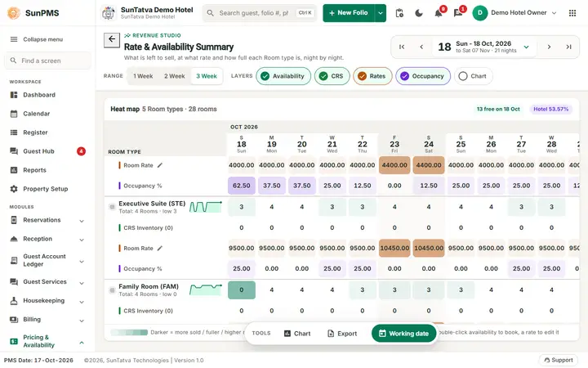588x368 pixels.
Task: Go to next date range arrow
Action: [x=549, y=47]
